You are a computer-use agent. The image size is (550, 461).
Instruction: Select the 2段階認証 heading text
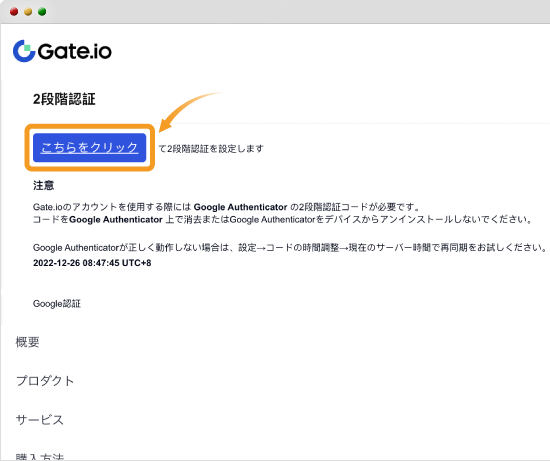(64, 99)
